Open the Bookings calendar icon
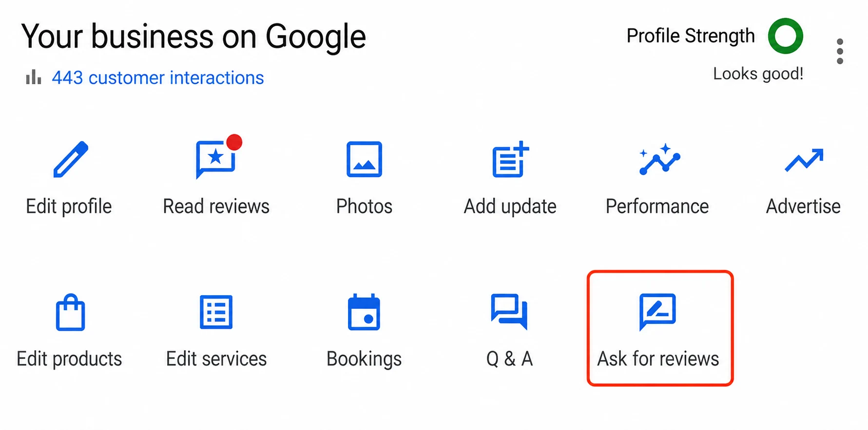Screen dimensions: 868x430 pyautogui.click(x=364, y=312)
